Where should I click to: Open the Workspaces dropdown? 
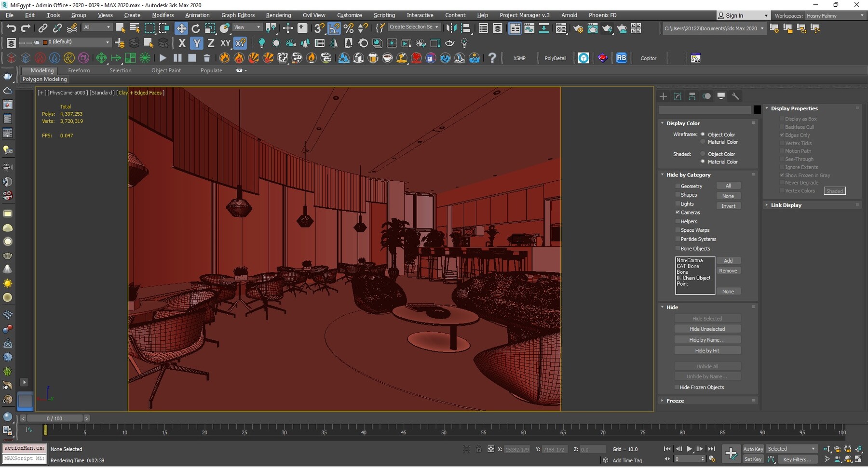(x=835, y=15)
